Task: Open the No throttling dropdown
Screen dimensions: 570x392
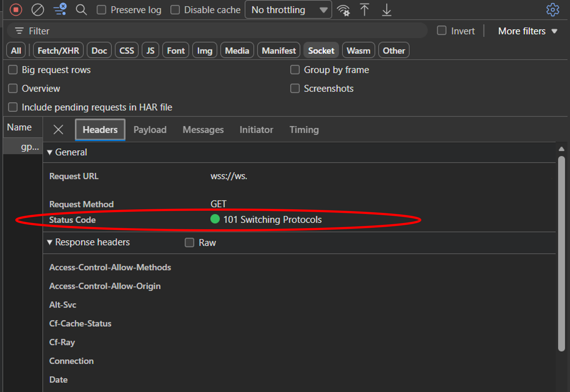Action: coord(288,10)
